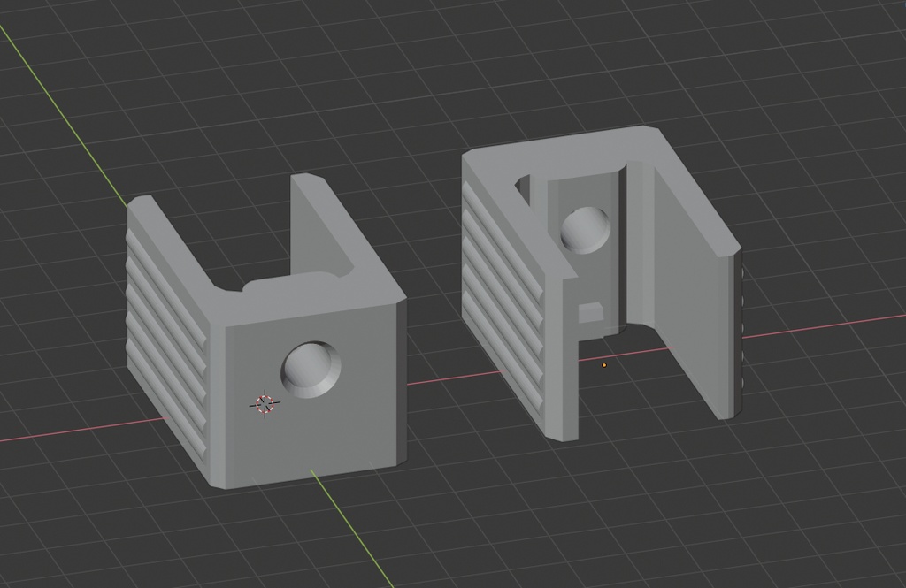Viewport: 906px width, 588px height.
Task: Click the orange object origin dot
Action: [603, 365]
